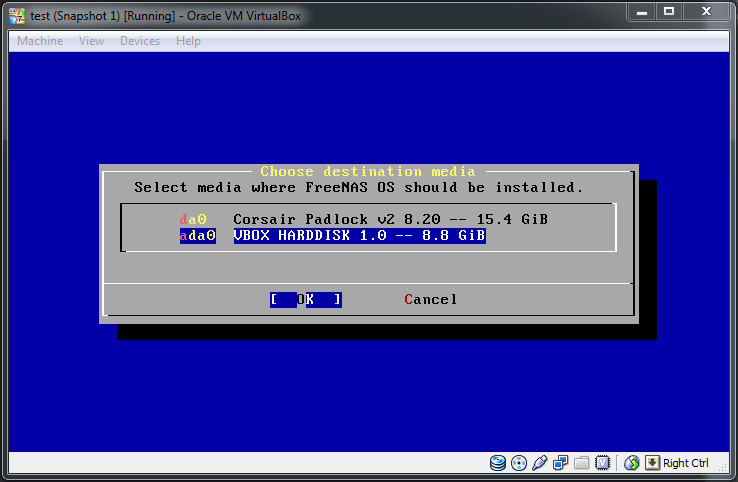Click the USB devices status icon
Viewport: 738px width, 482px height.
tap(540, 463)
